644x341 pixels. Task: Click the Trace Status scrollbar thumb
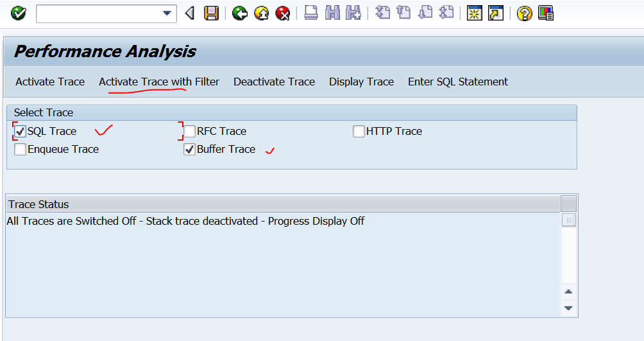click(x=569, y=220)
